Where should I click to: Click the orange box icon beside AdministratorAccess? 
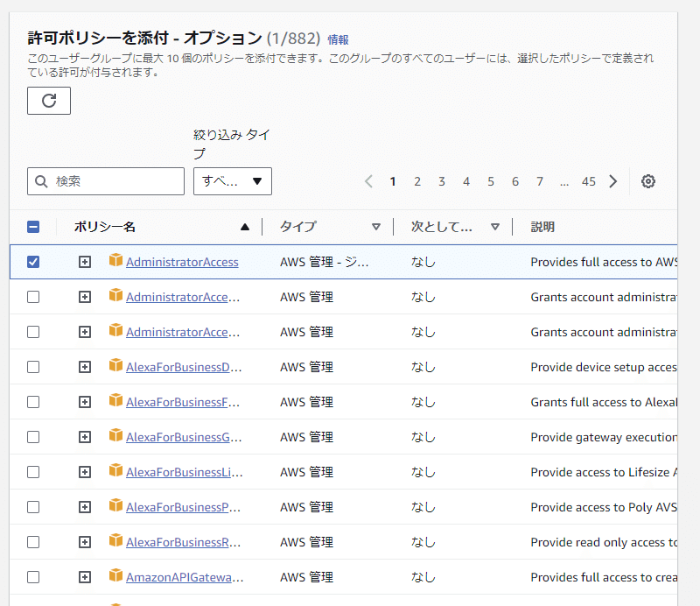pos(115,260)
